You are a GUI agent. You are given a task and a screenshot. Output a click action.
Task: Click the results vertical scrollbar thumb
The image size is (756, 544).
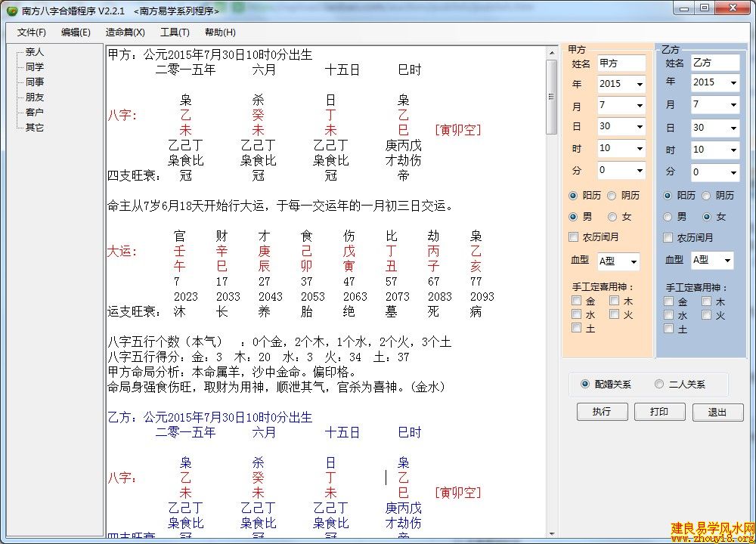(x=552, y=97)
